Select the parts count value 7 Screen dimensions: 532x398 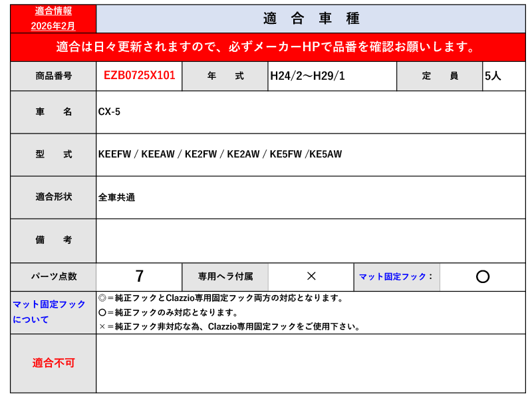point(139,276)
